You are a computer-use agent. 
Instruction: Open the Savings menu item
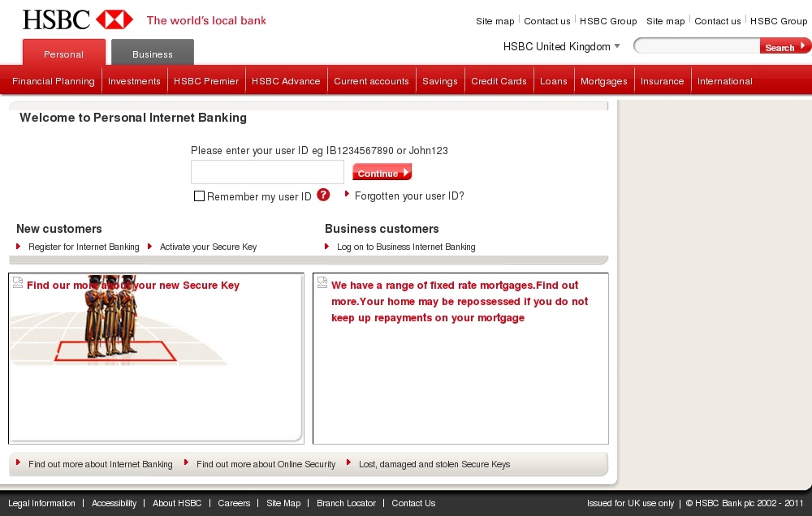pyautogui.click(x=439, y=81)
